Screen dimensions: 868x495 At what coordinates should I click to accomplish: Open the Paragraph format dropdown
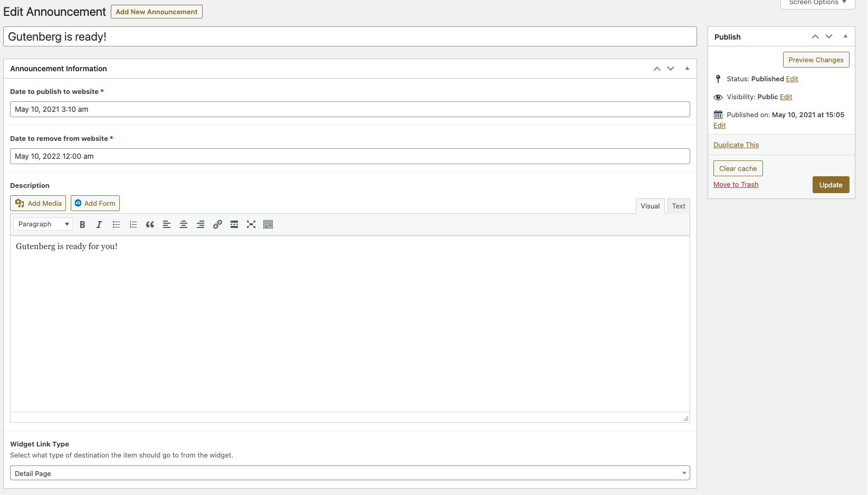click(x=43, y=224)
